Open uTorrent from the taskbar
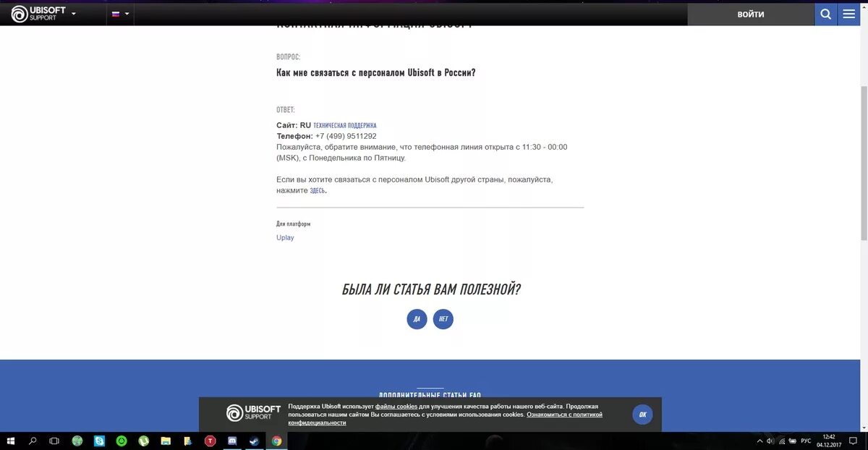This screenshot has height=450, width=868. (x=143, y=441)
